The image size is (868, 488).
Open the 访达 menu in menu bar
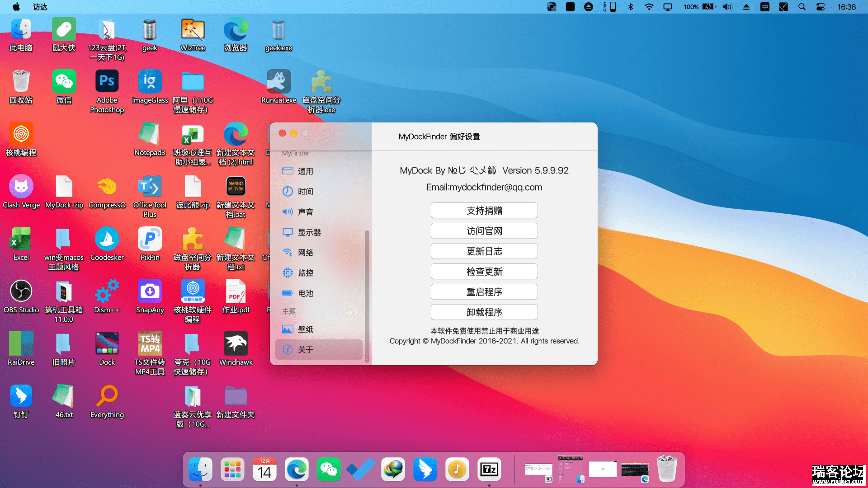pyautogui.click(x=40, y=7)
